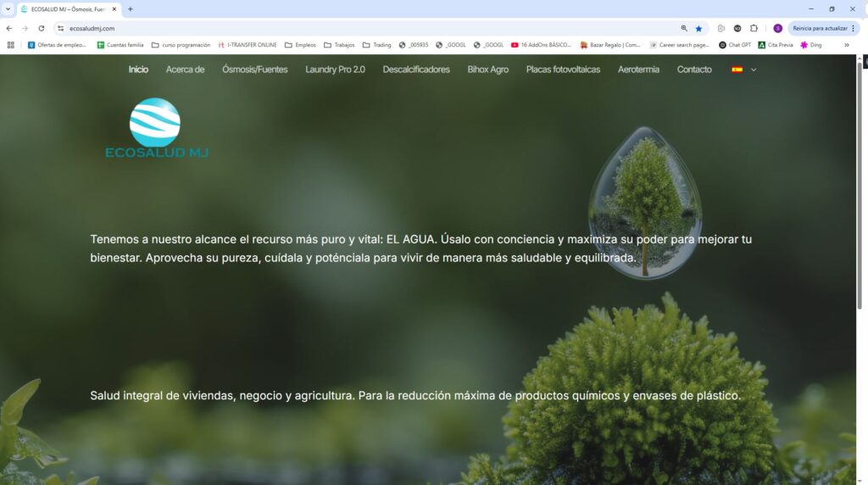
Task: Click the forward navigation arrow
Action: (25, 28)
